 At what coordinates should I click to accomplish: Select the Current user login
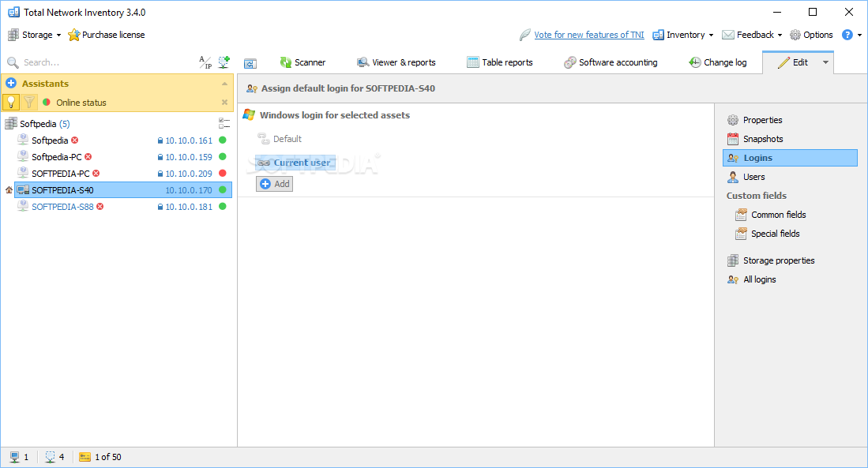click(295, 163)
